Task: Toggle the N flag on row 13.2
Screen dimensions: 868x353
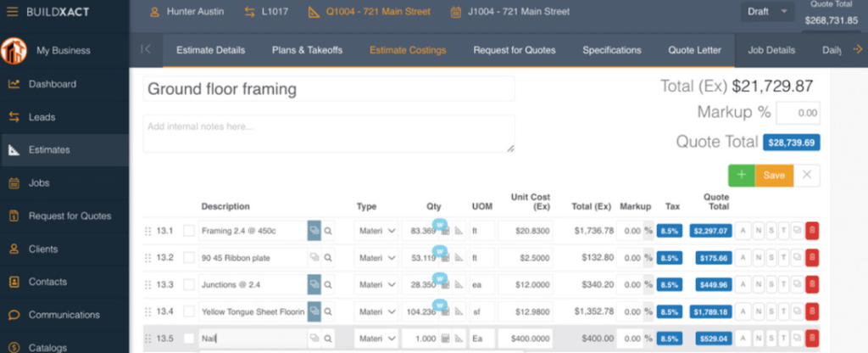Action: (x=757, y=258)
